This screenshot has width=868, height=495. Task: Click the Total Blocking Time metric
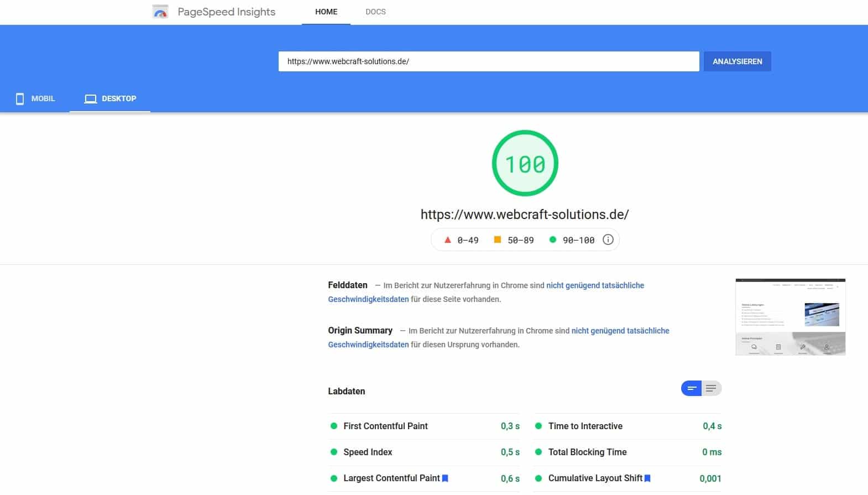[628, 452]
